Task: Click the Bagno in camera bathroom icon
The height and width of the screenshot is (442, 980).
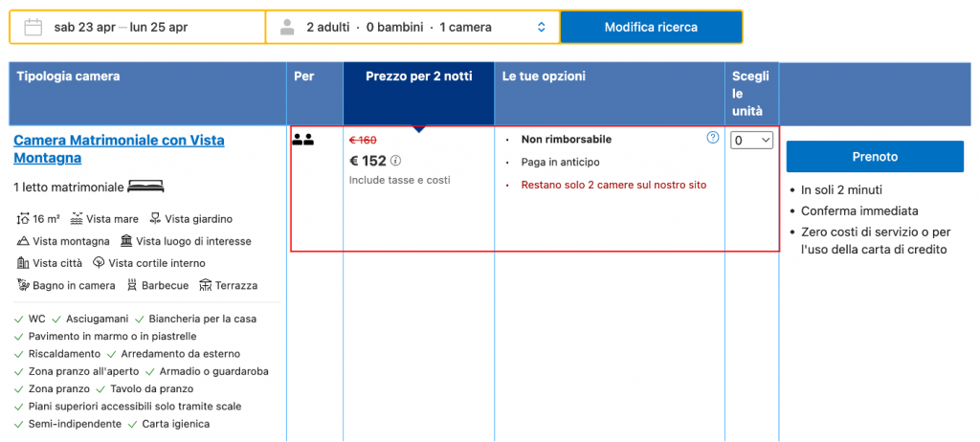Action: click(23, 285)
